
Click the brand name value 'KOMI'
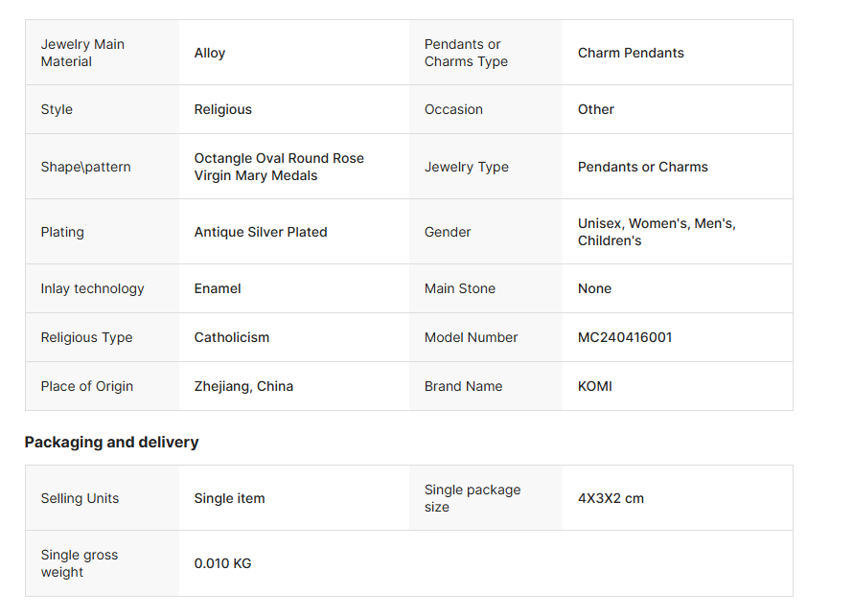click(x=594, y=386)
